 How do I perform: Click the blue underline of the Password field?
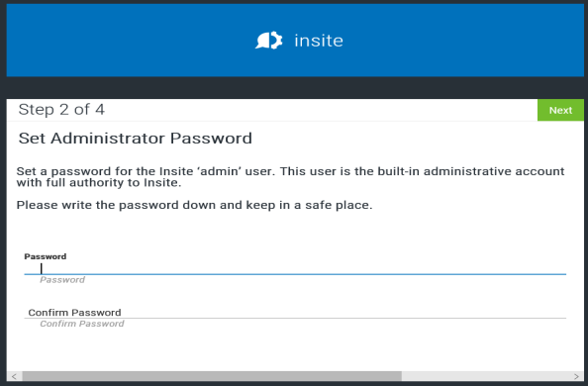click(295, 274)
